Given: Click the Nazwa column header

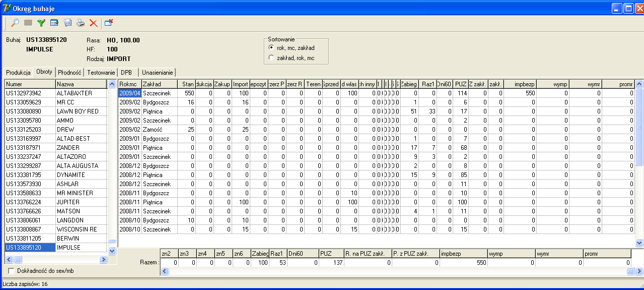Looking at the screenshot, I should coord(82,84).
